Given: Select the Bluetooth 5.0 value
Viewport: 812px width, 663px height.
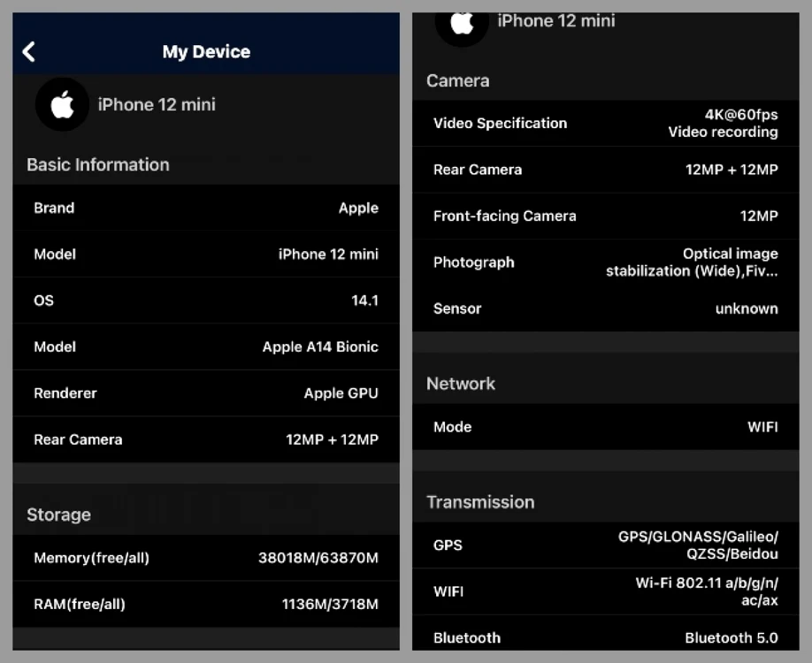Looking at the screenshot, I should (732, 637).
